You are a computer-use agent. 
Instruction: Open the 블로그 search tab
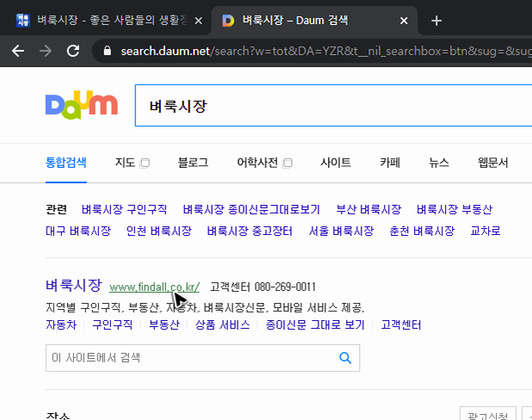[x=193, y=163]
